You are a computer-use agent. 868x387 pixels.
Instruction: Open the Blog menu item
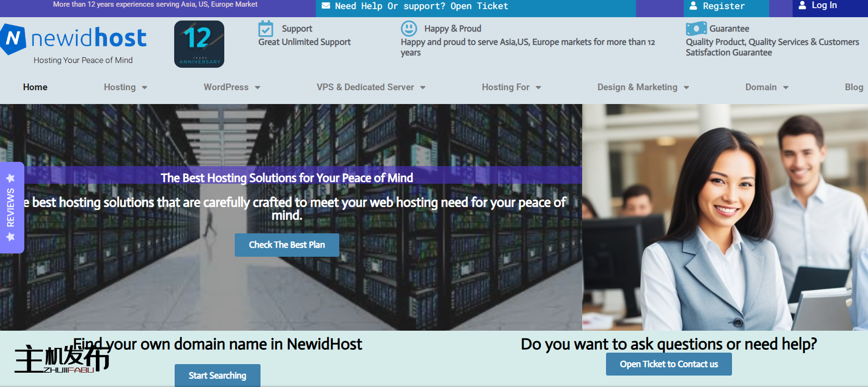pyautogui.click(x=854, y=87)
